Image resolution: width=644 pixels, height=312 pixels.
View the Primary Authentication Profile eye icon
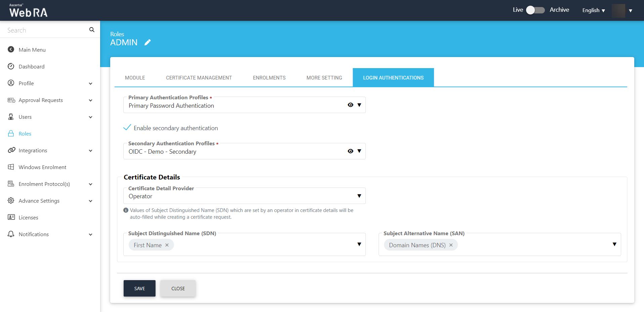(350, 105)
